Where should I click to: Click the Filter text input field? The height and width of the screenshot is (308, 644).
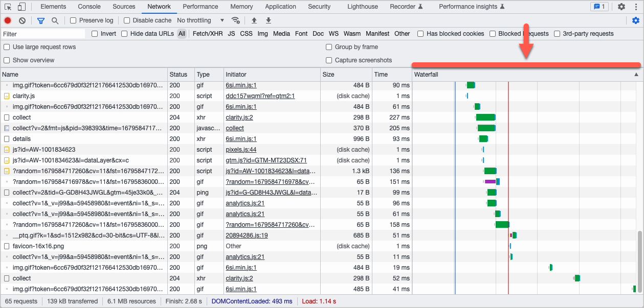[43, 34]
